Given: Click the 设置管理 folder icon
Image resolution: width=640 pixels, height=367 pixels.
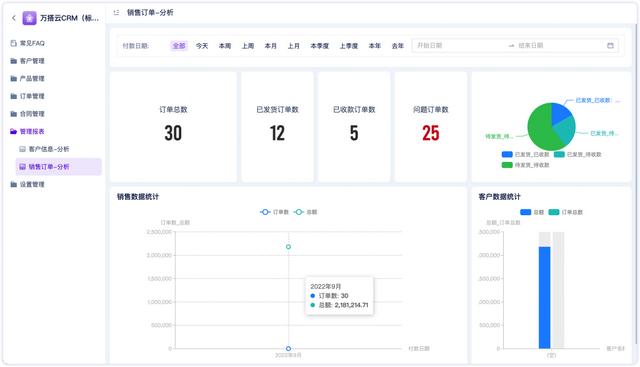Looking at the screenshot, I should click(x=13, y=184).
